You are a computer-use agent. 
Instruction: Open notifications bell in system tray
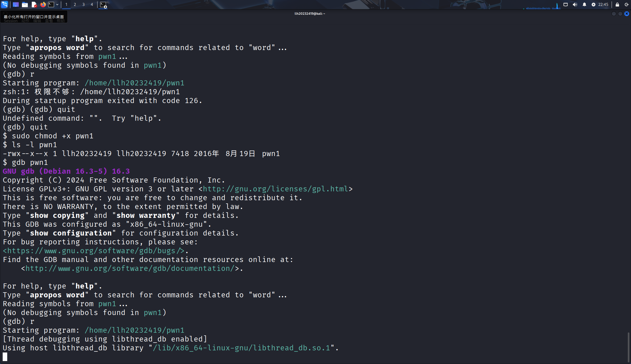coord(584,5)
